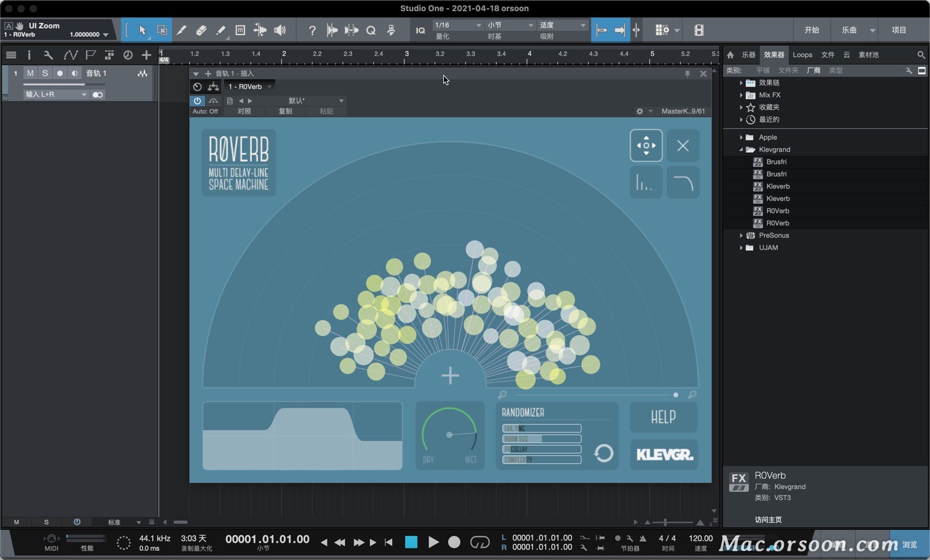Screen dimensions: 930x560
Task: Select the Eraser tool
Action: click(201, 30)
